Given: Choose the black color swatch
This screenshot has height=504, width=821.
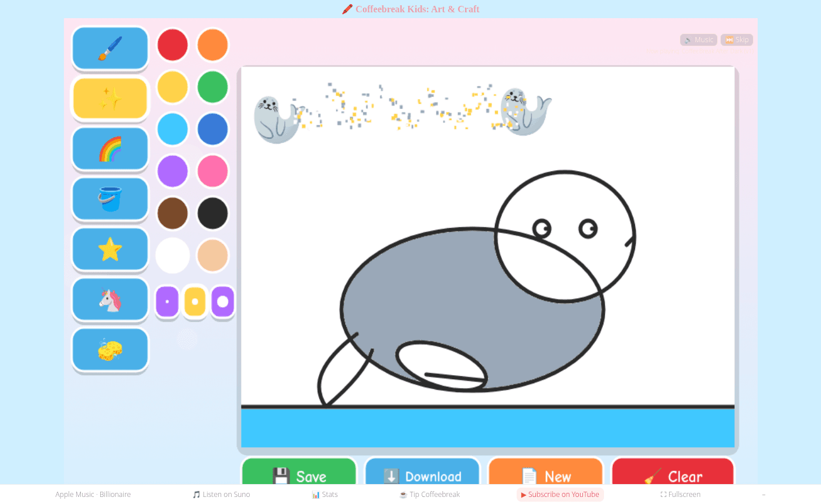Looking at the screenshot, I should [212, 213].
